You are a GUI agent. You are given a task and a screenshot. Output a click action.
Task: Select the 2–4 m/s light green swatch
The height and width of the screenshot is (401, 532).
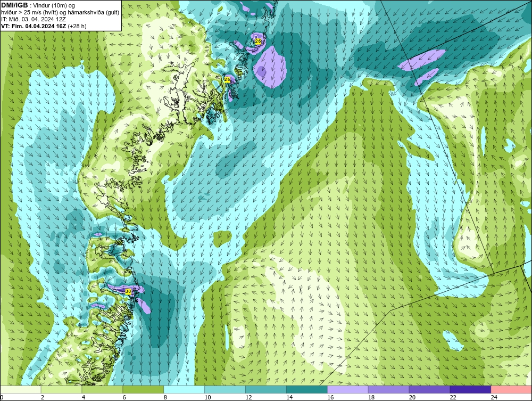click(x=61, y=389)
